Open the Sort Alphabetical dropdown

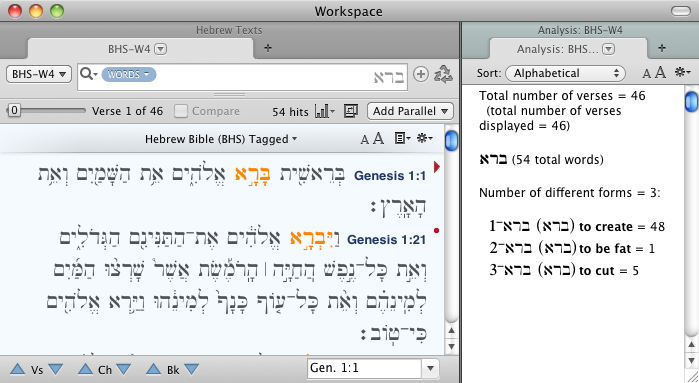pyautogui.click(x=565, y=73)
